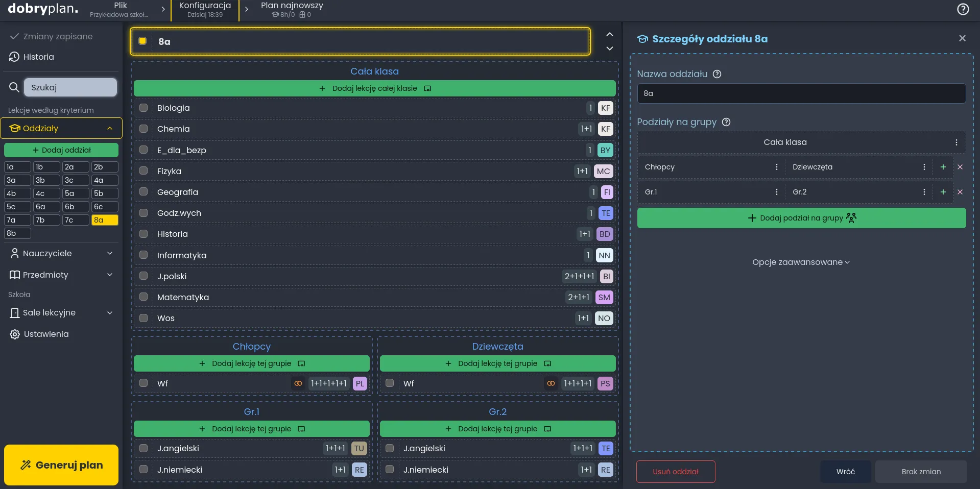Click green plus icon in Chłopcy/Dziewczęta row

tap(943, 167)
